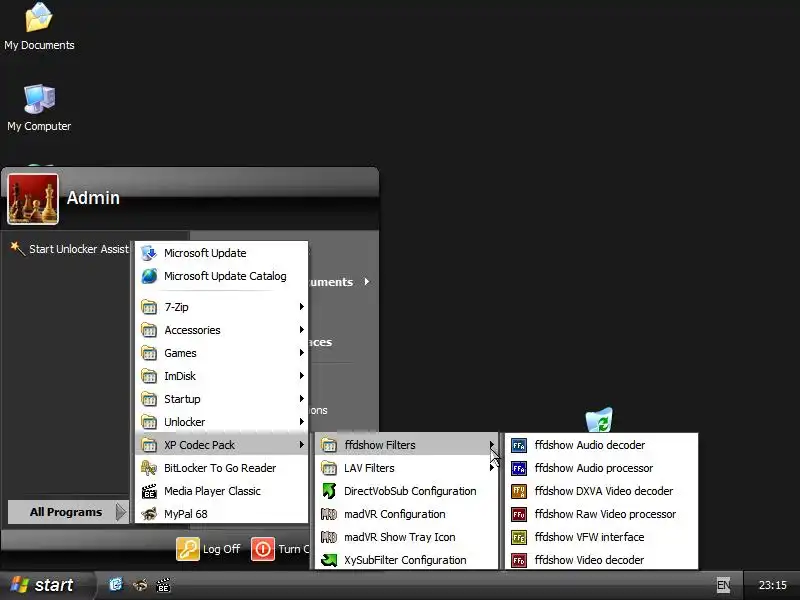Expand the My Documents arrow in Start menu
The height and width of the screenshot is (600, 800).
(367, 282)
